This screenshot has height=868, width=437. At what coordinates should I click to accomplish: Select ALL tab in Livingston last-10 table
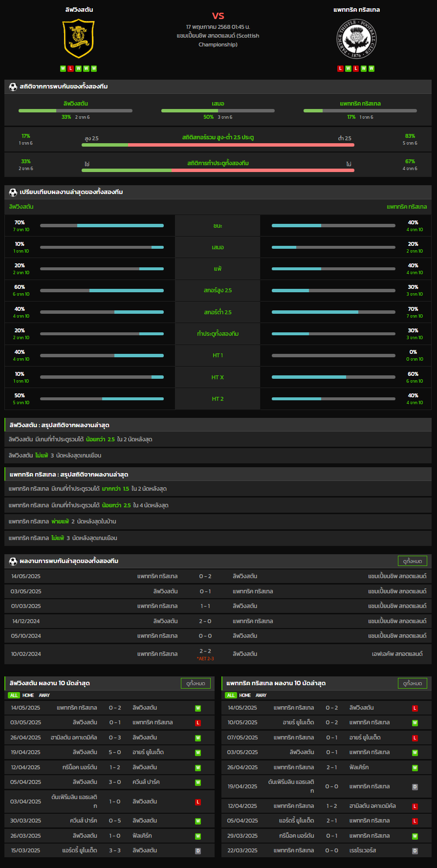click(14, 695)
